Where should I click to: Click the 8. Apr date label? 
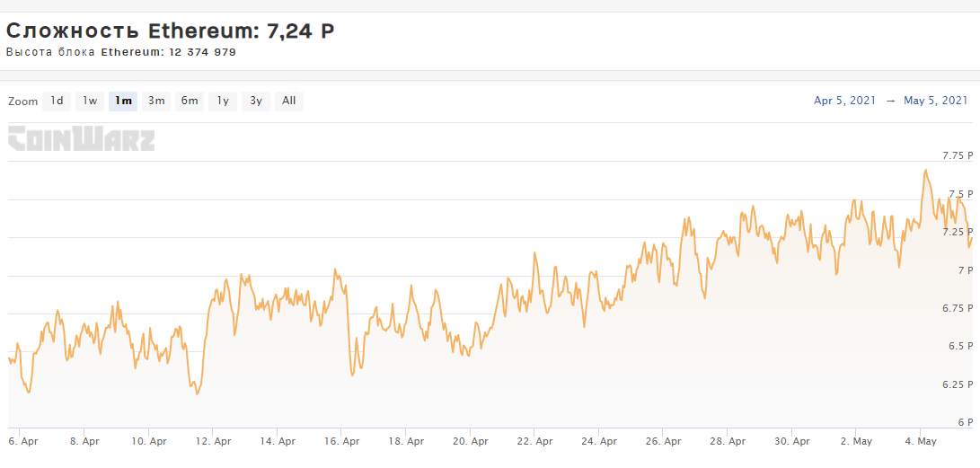pyautogui.click(x=84, y=441)
